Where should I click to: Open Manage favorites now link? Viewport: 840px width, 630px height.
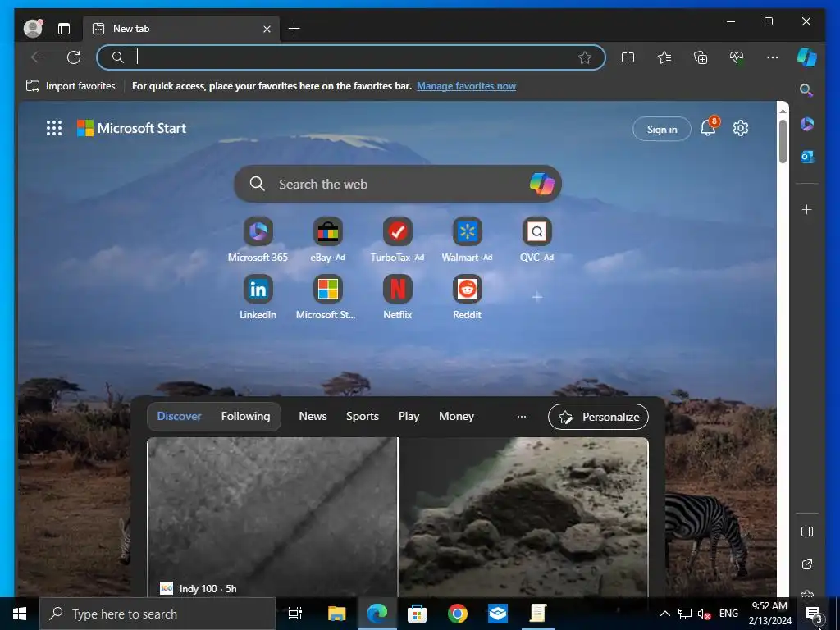(x=466, y=85)
